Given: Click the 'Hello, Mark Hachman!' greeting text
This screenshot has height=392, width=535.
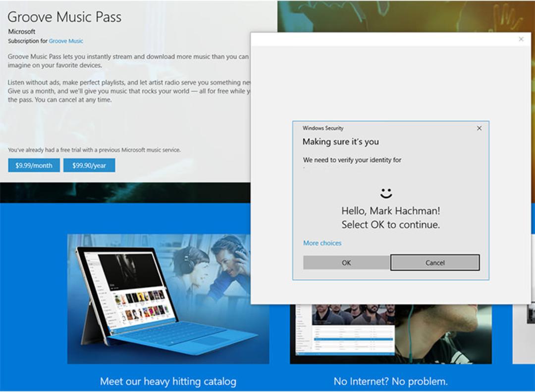Looking at the screenshot, I should [x=391, y=211].
